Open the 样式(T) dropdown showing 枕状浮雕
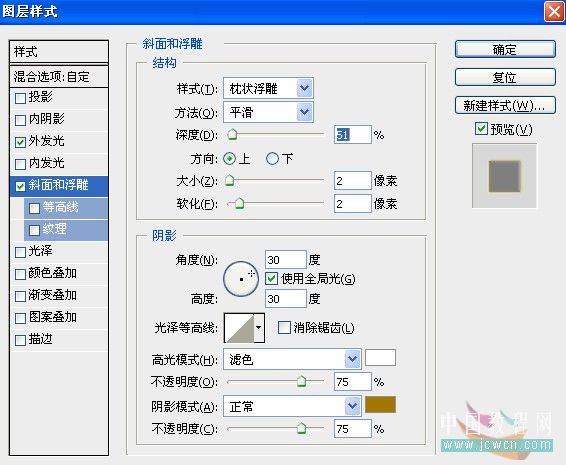Viewport: 566px width, 465px height. point(268,88)
